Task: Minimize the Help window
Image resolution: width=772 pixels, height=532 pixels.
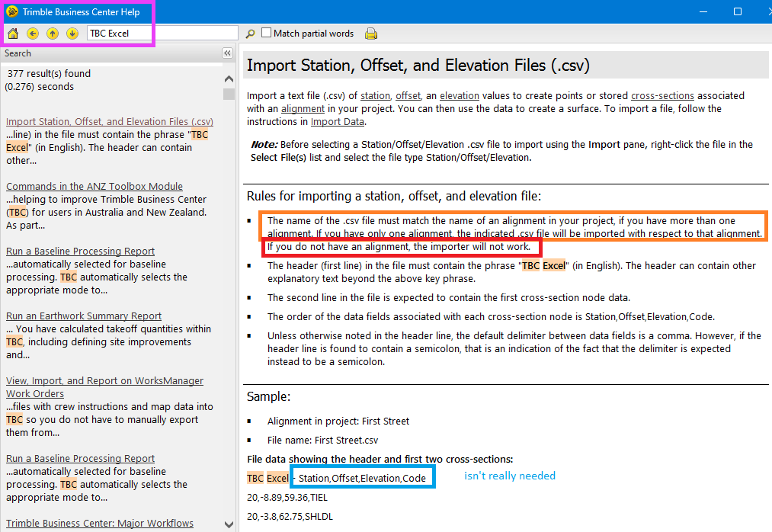Action: click(x=703, y=11)
